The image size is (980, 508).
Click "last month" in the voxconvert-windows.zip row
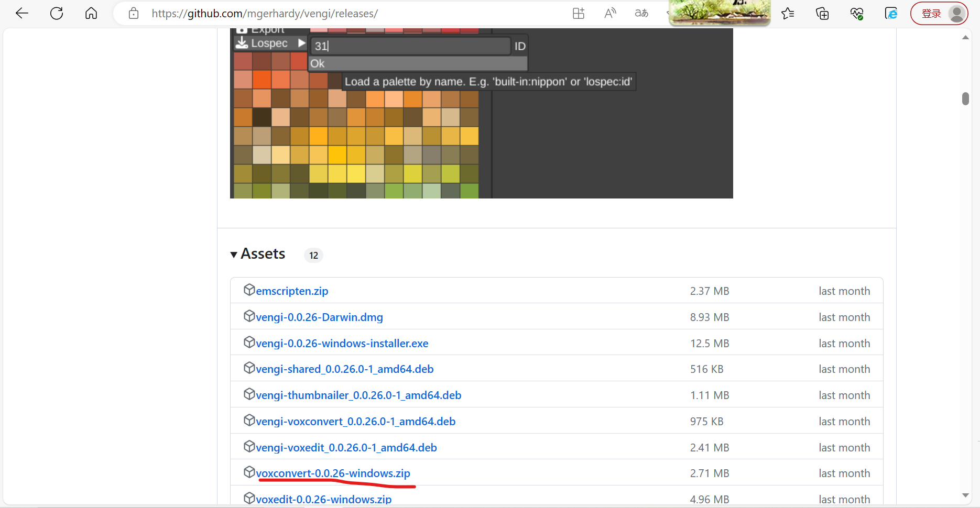pyautogui.click(x=844, y=473)
